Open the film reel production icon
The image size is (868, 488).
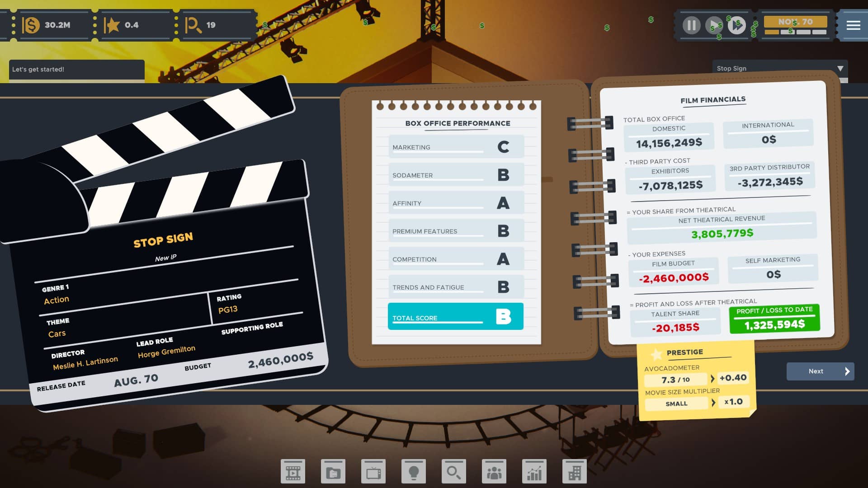(293, 472)
